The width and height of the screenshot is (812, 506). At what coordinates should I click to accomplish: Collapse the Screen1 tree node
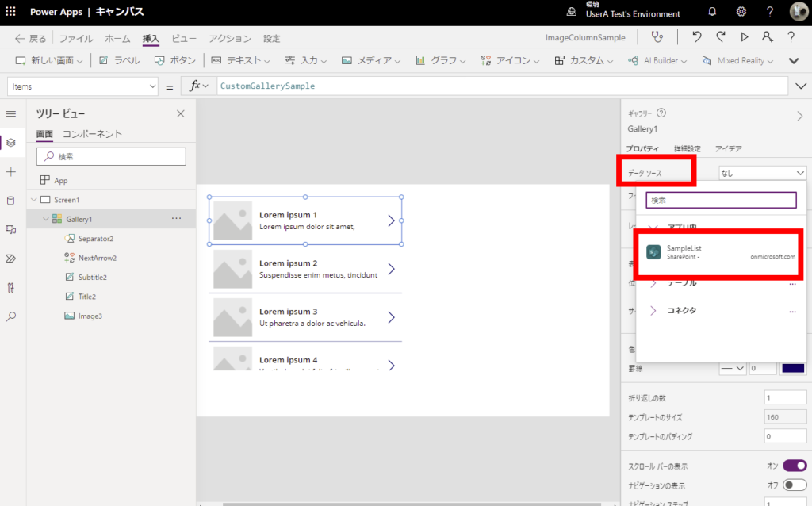34,199
